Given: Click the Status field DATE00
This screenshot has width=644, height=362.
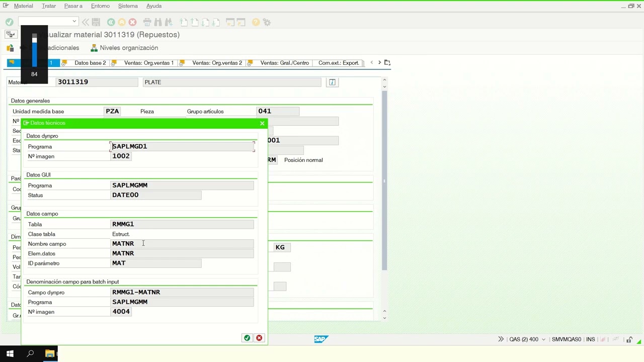Looking at the screenshot, I should (156, 195).
